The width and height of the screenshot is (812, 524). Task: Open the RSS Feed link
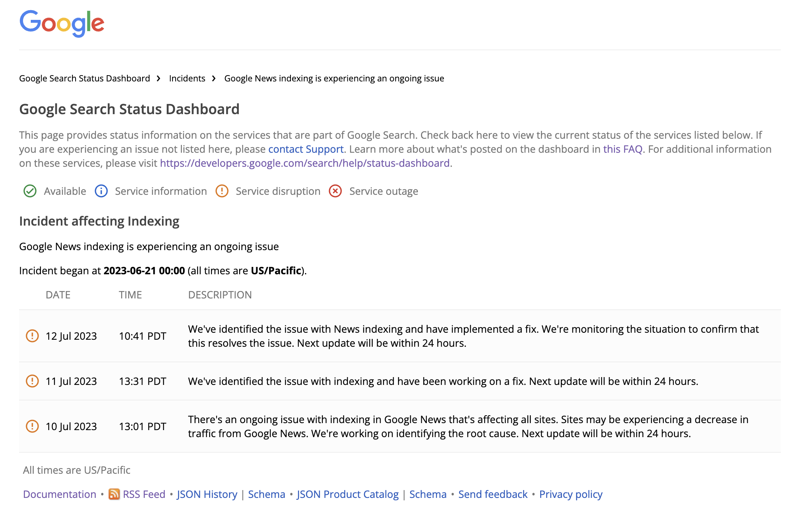coord(144,494)
